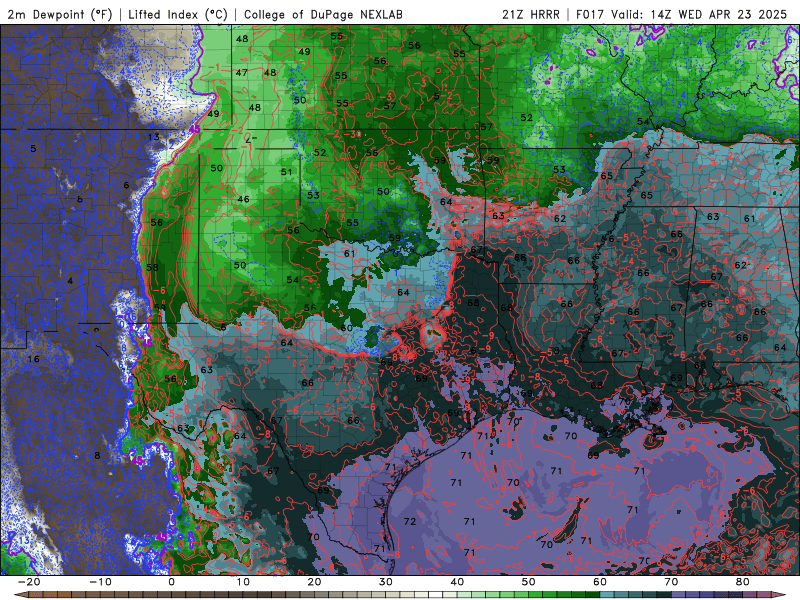Click the '0' color scale label
This screenshot has width=800, height=600.
(x=171, y=582)
